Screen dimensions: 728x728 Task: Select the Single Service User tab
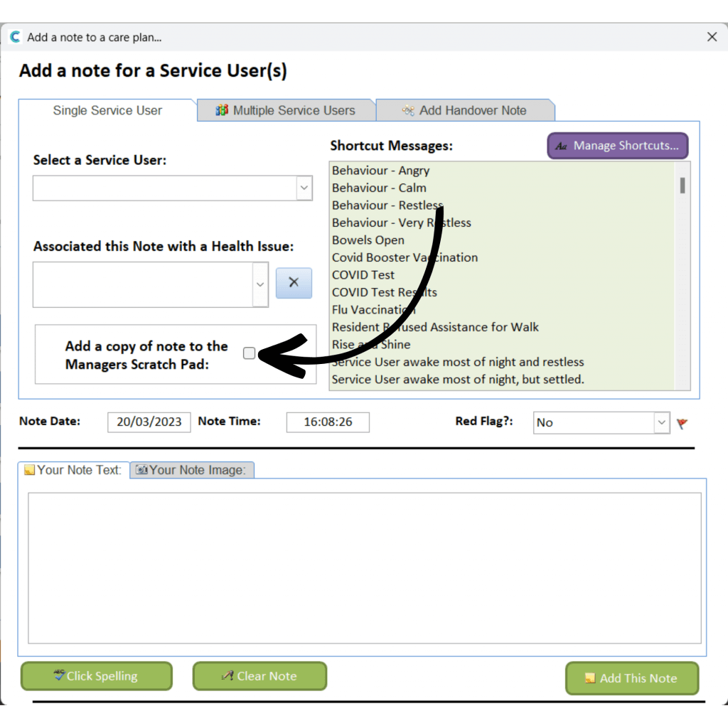click(x=107, y=110)
